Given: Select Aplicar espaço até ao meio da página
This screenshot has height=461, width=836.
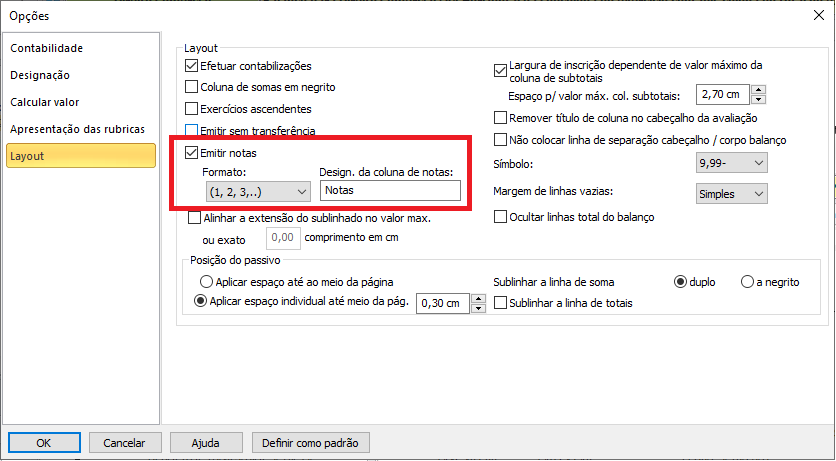Looking at the screenshot, I should (x=206, y=282).
